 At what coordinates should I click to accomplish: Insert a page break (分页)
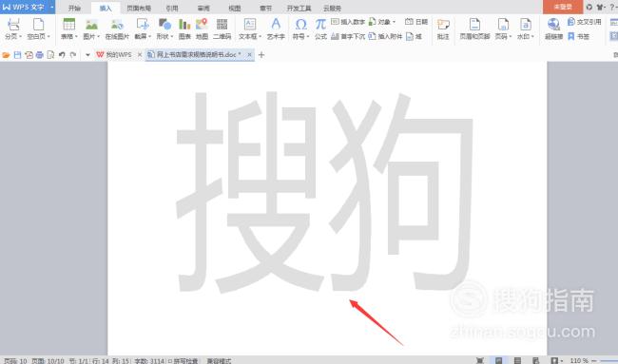(13, 29)
